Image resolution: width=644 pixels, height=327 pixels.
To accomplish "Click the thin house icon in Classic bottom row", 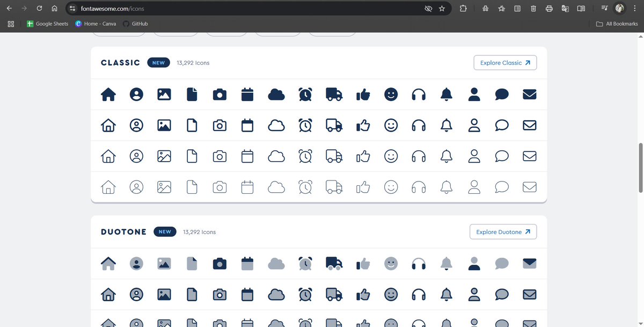I will [x=108, y=187].
